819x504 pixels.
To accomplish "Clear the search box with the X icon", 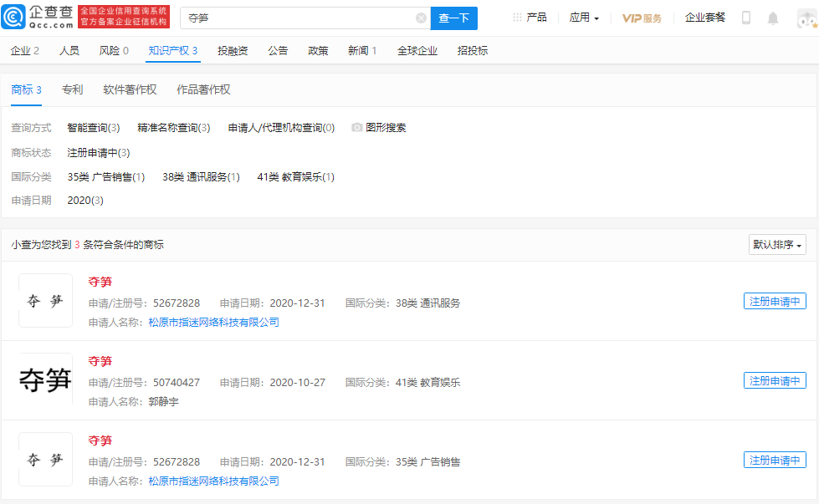I will (421, 18).
